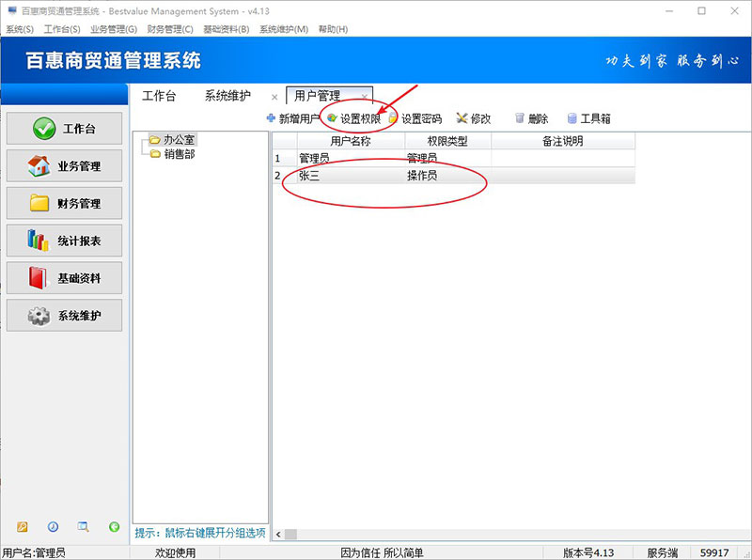Image resolution: width=752 pixels, height=560 pixels.
Task: Open 业务管理 from the sidebar
Action: pos(64,166)
